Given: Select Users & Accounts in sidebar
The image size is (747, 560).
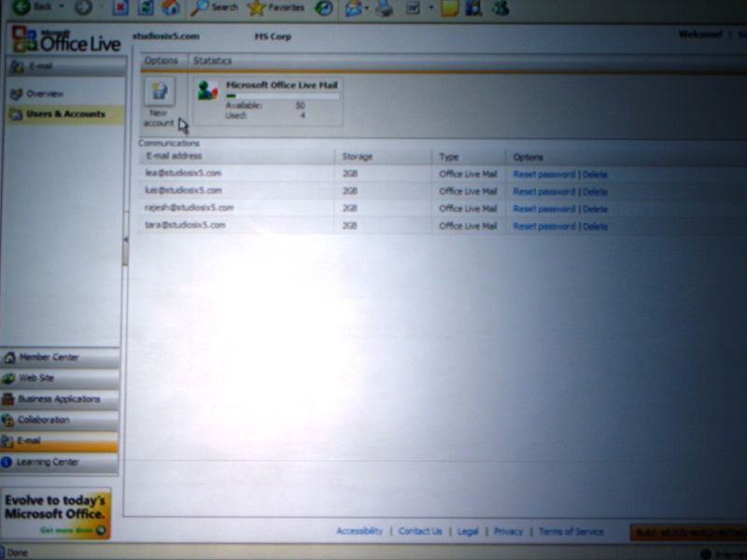Looking at the screenshot, I should pos(65,115).
